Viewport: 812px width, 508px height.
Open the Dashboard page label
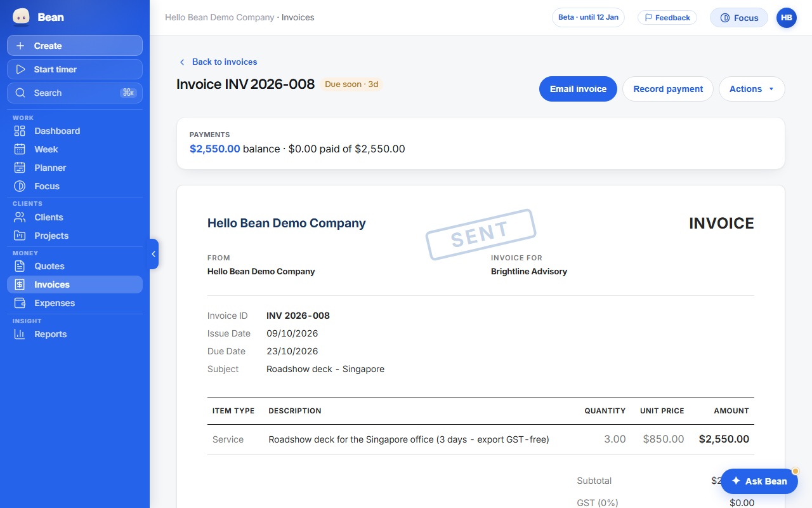pyautogui.click(x=57, y=131)
